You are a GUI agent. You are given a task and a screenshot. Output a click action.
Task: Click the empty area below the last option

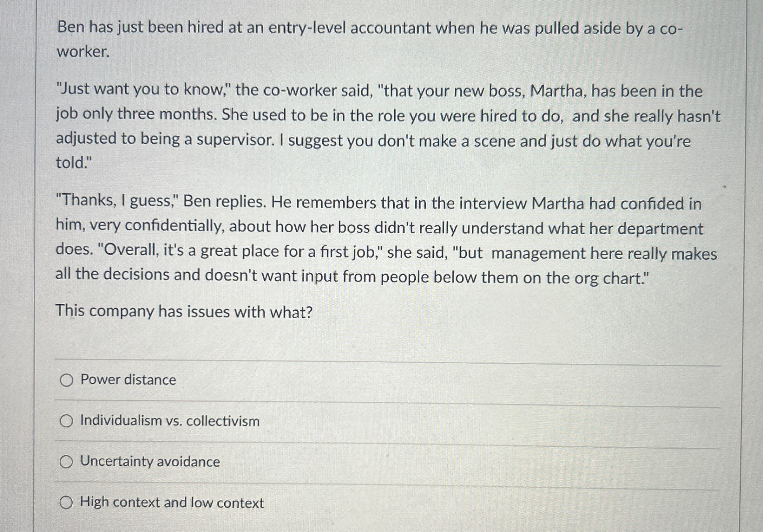365,525
